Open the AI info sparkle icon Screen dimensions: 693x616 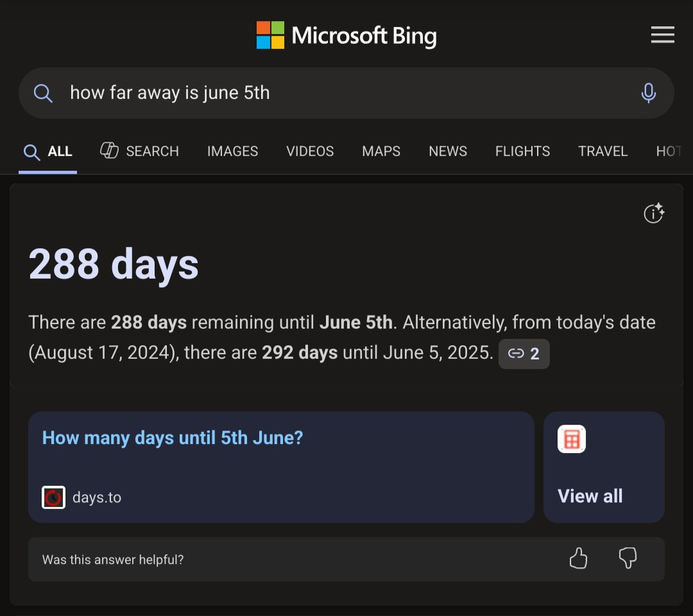pyautogui.click(x=654, y=214)
